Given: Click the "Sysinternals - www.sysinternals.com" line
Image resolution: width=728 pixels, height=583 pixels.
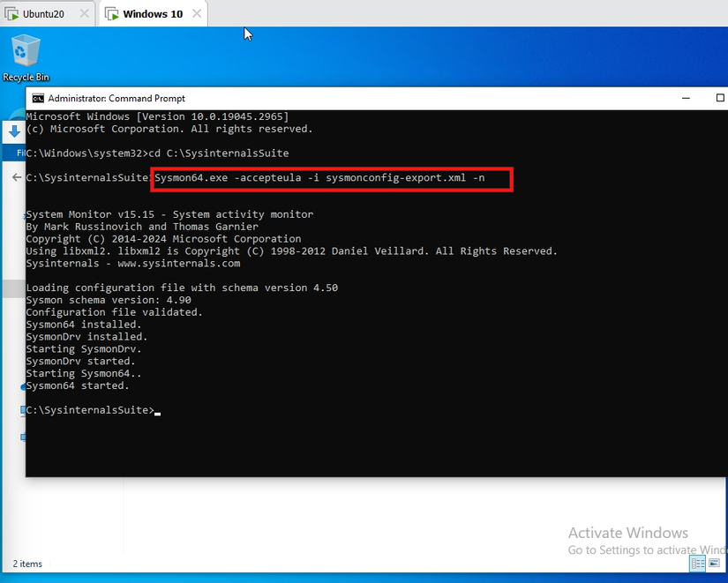Looking at the screenshot, I should [x=133, y=263].
